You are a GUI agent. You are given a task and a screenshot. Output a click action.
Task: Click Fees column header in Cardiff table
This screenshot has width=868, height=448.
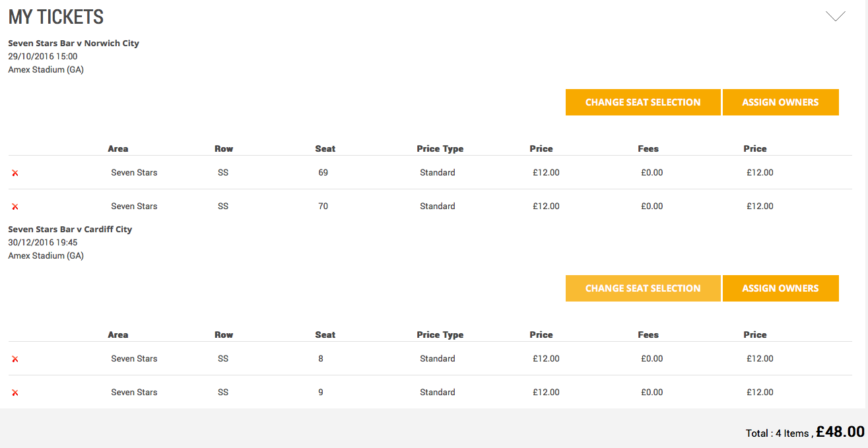point(648,335)
